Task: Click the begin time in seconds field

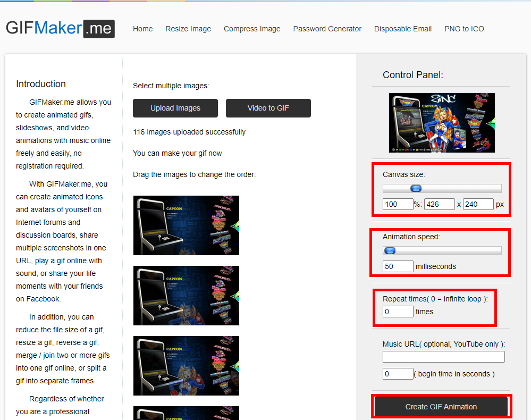Action: 398,374
